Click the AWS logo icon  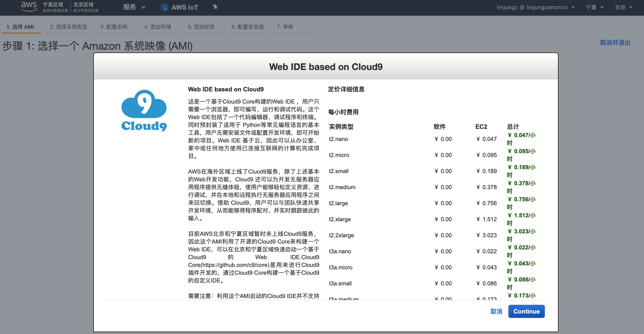tap(29, 7)
